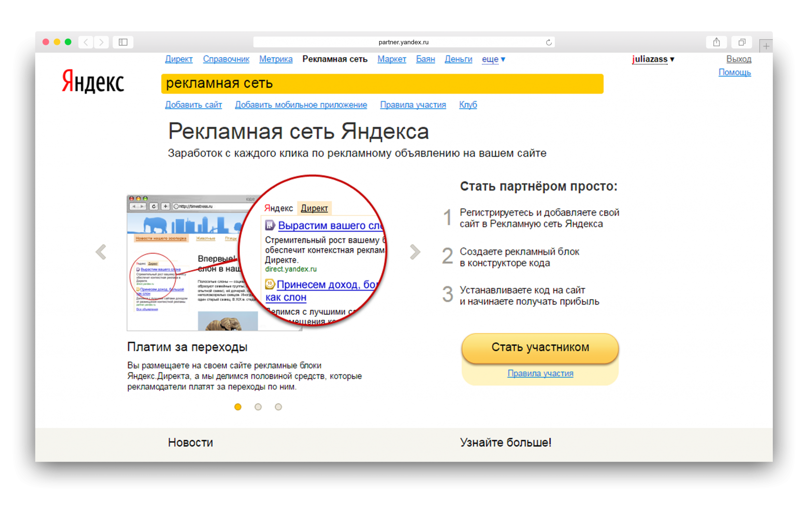Go forward with Safari's forward arrow
This screenshot has height=505, width=812.
coord(101,42)
